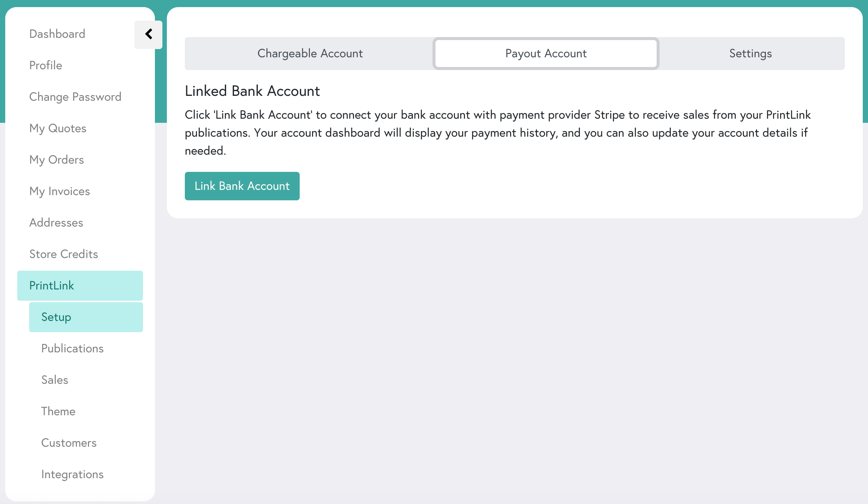The width and height of the screenshot is (868, 504).
Task: Select the Payout Account tab
Action: click(x=545, y=53)
